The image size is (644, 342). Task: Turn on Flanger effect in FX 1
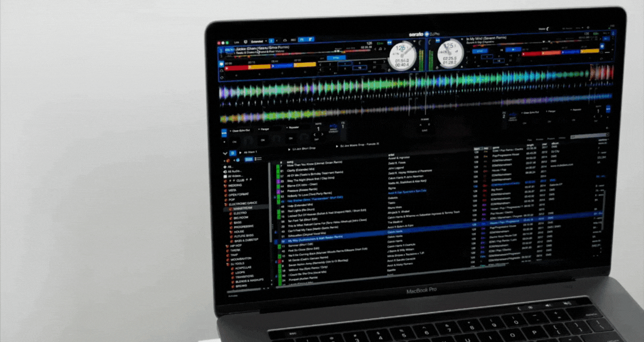point(263,140)
